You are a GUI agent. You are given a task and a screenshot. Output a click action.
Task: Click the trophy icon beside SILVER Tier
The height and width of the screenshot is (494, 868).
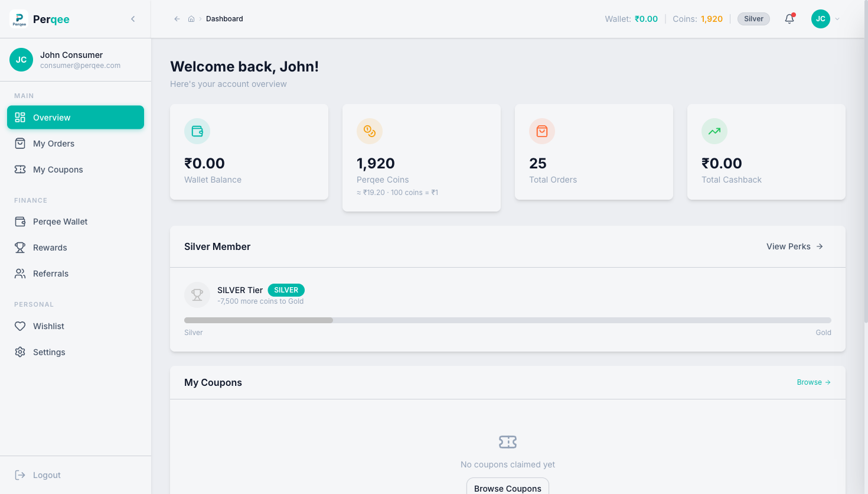197,295
